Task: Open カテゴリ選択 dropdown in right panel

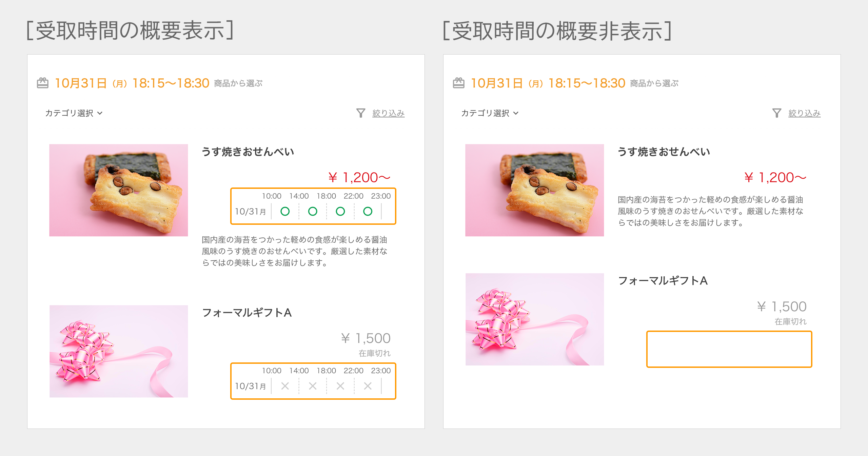Action: [490, 113]
